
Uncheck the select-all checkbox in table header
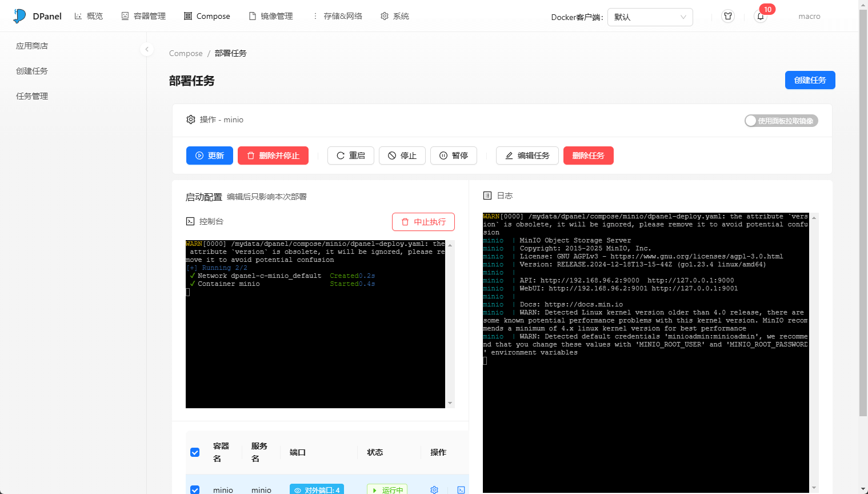pyautogui.click(x=195, y=452)
